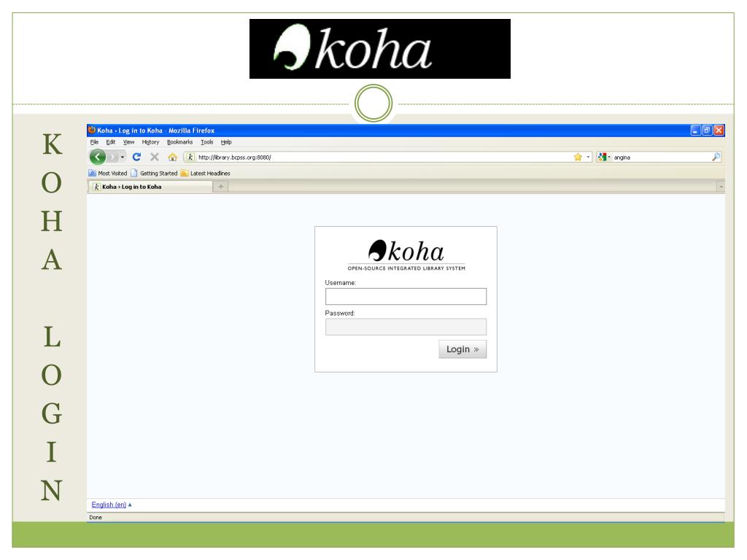This screenshot has width=747, height=560.
Task: Open the back-history dropdown arrow
Action: 123,156
